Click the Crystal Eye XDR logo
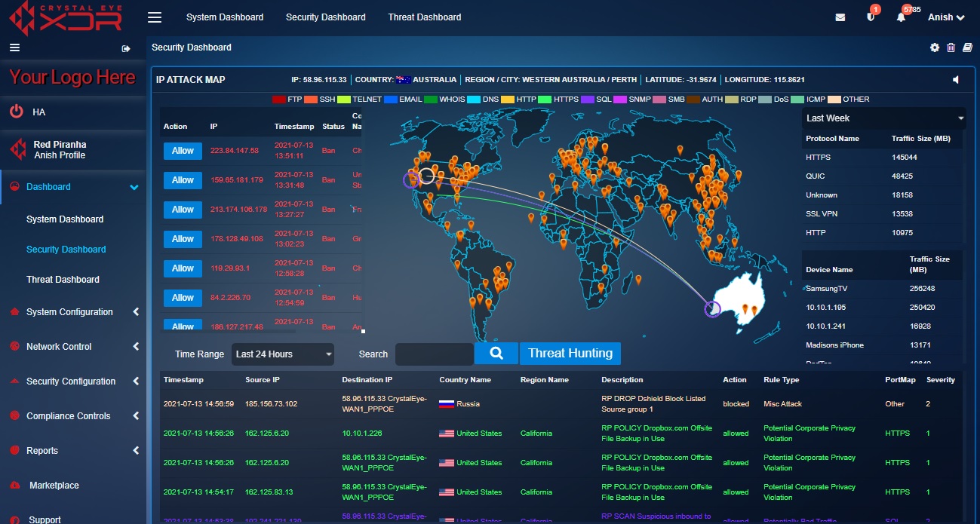The height and width of the screenshot is (524, 980). click(x=64, y=17)
